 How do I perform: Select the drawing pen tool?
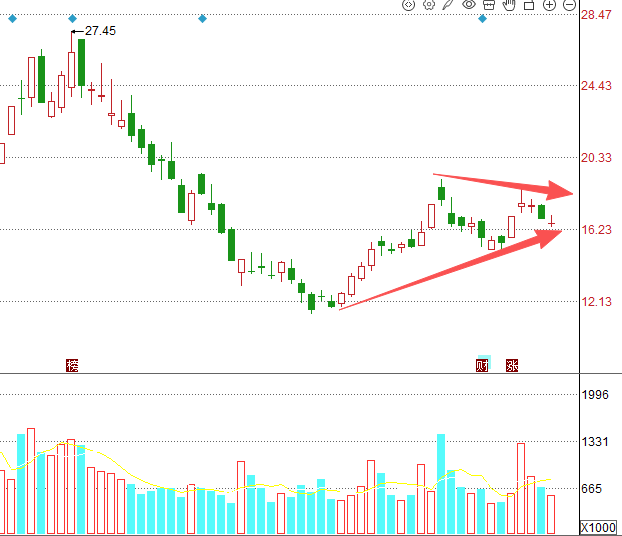(x=448, y=5)
